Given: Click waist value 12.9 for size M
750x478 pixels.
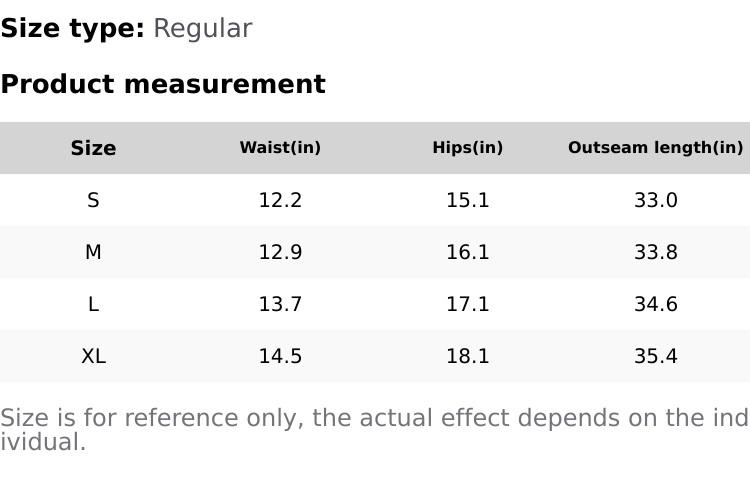Looking at the screenshot, I should pyautogui.click(x=280, y=252).
